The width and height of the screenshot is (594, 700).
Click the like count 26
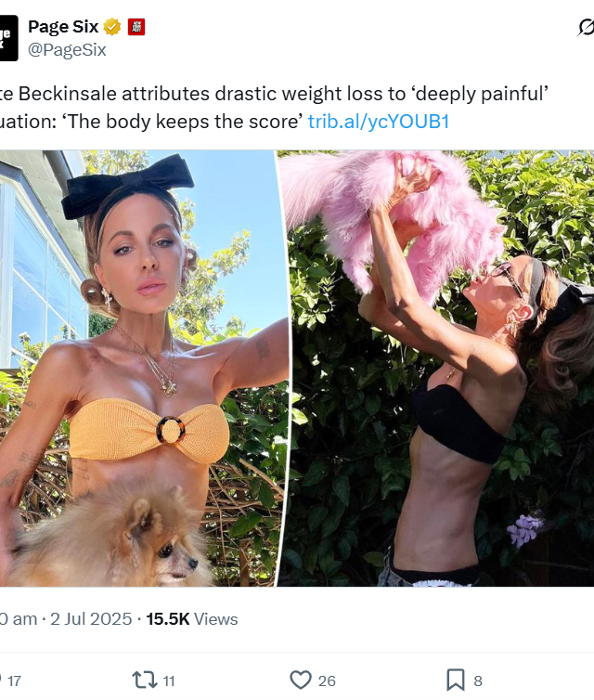click(327, 681)
